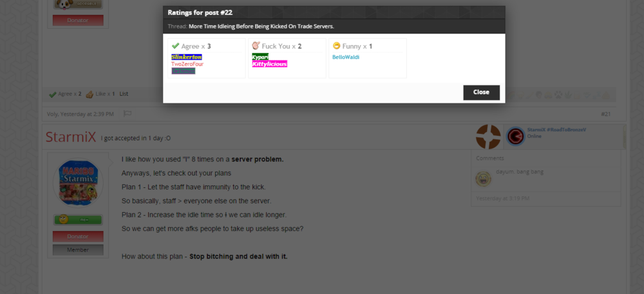Click the green MEH badge under StarmiX avatar
Screen dimensions: 644x294
pos(78,220)
